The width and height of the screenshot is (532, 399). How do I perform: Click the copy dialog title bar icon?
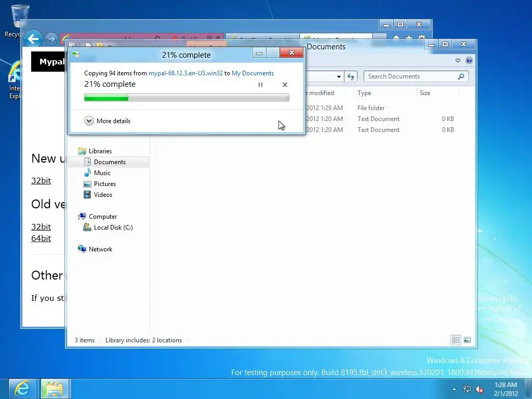pos(76,54)
